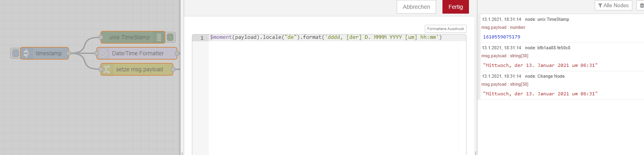Image resolution: width=644 pixels, height=155 pixels.
Task: Click 'node: bfb1aa88.fe50c8' debug header
Action: (548, 48)
